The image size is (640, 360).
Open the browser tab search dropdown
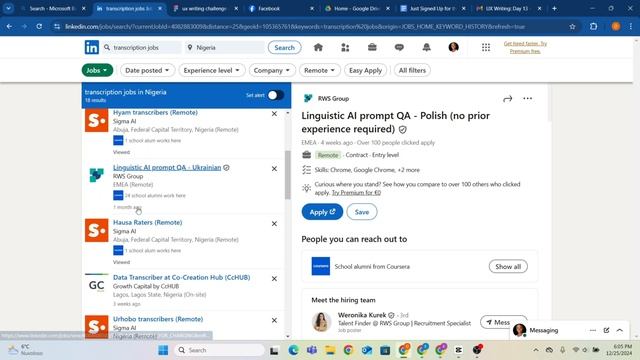pyautogui.click(x=8, y=8)
